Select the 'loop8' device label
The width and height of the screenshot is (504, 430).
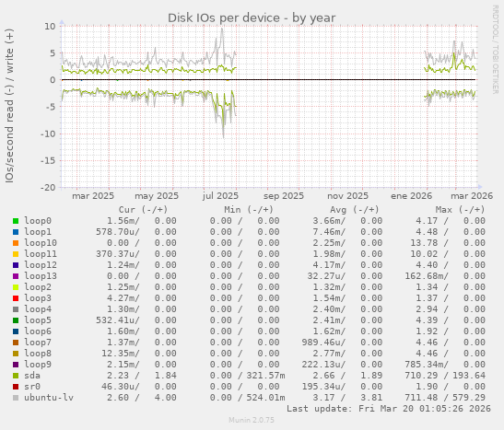[38, 354]
